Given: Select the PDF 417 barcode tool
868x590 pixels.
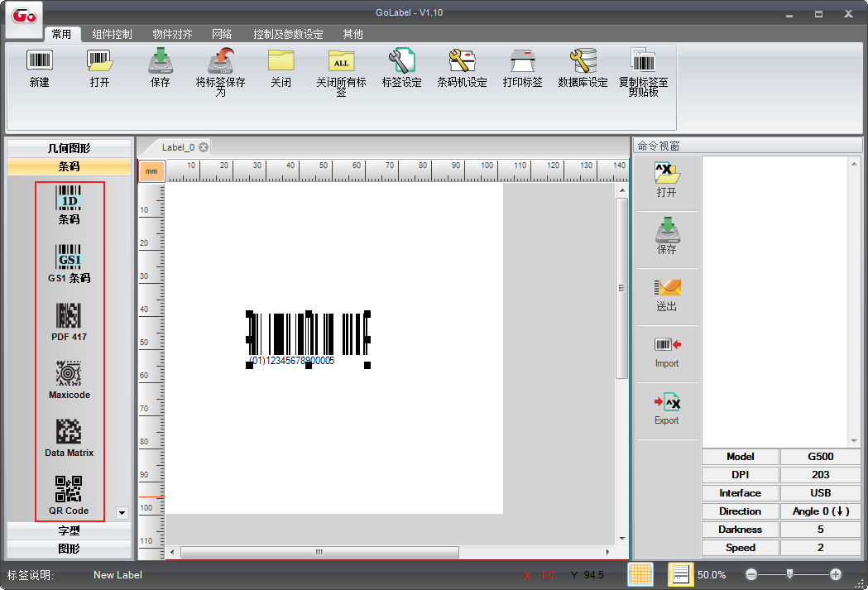Looking at the screenshot, I should (69, 321).
